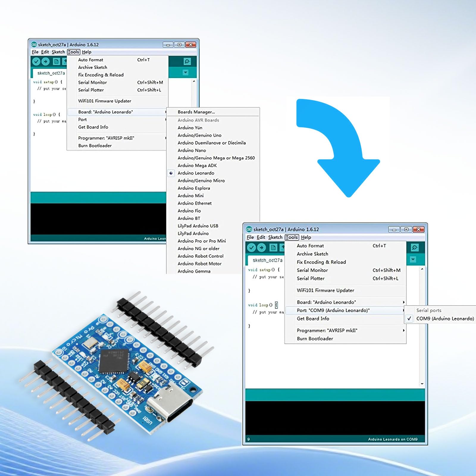Select Arduino/Genuino Micro board
476x476 pixels.
(213, 181)
